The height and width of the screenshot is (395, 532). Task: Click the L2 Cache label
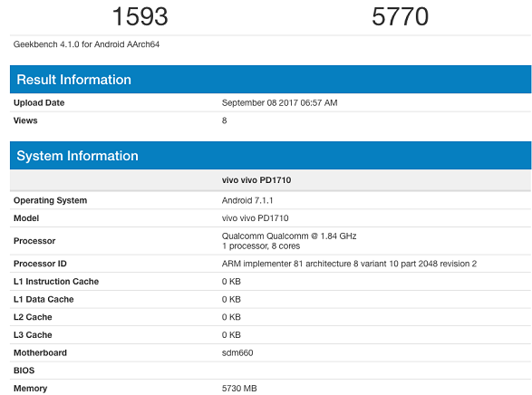click(x=33, y=317)
